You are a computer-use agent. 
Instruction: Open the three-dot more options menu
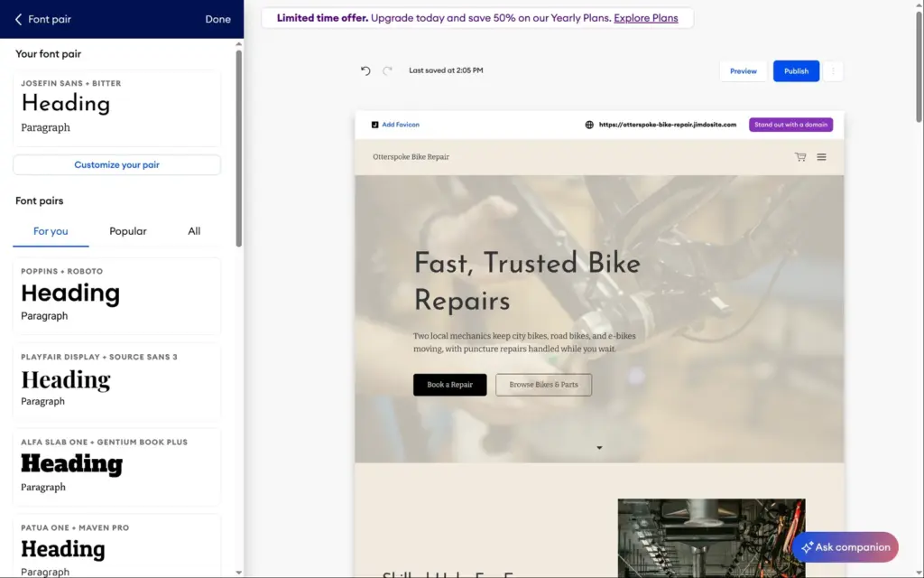(833, 70)
